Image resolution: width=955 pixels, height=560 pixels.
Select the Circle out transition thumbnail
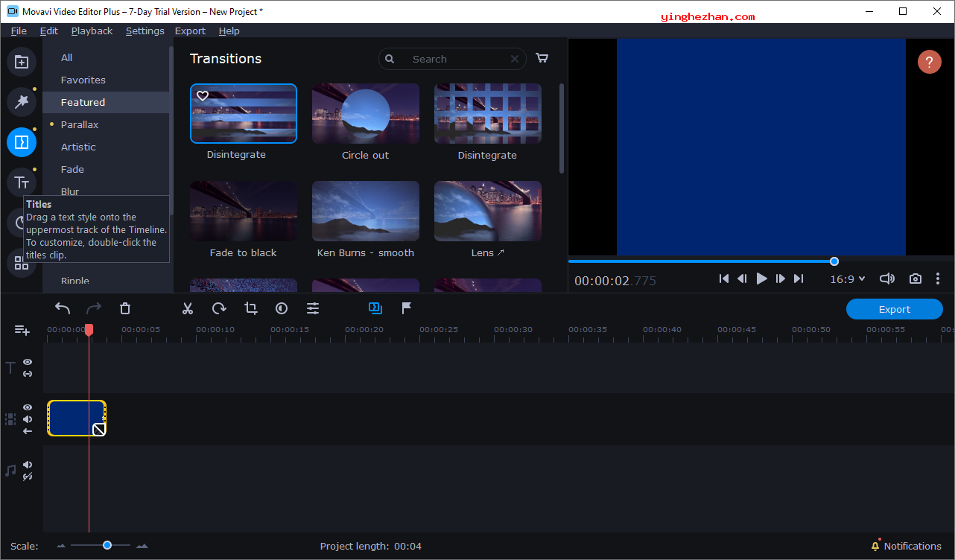[366, 113]
